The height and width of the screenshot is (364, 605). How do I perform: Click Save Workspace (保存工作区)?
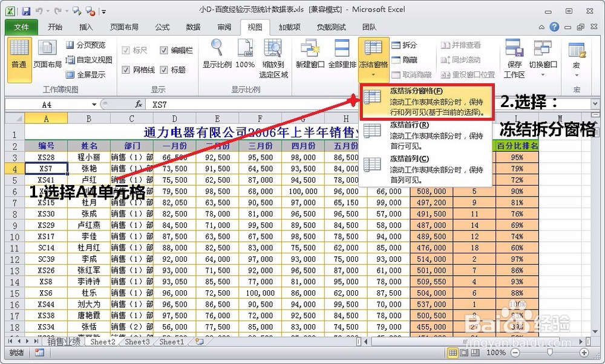point(514,58)
